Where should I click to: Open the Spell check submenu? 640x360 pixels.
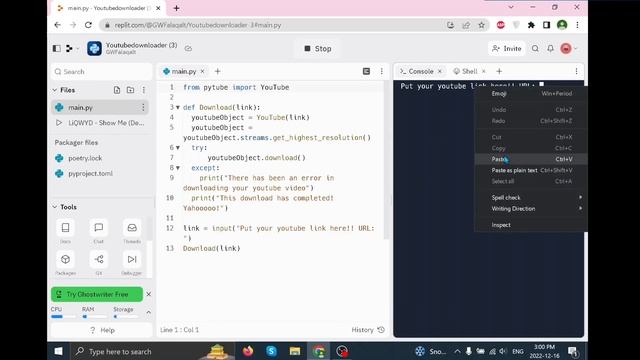pyautogui.click(x=531, y=198)
